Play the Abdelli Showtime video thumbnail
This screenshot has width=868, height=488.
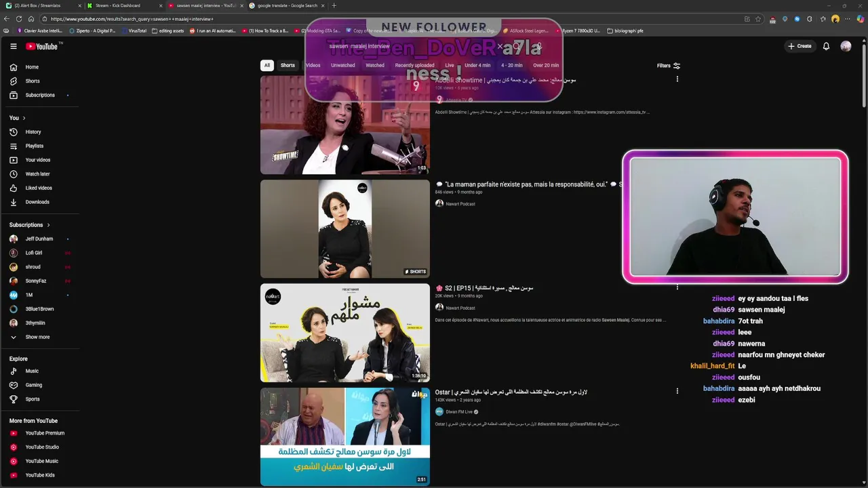point(345,125)
